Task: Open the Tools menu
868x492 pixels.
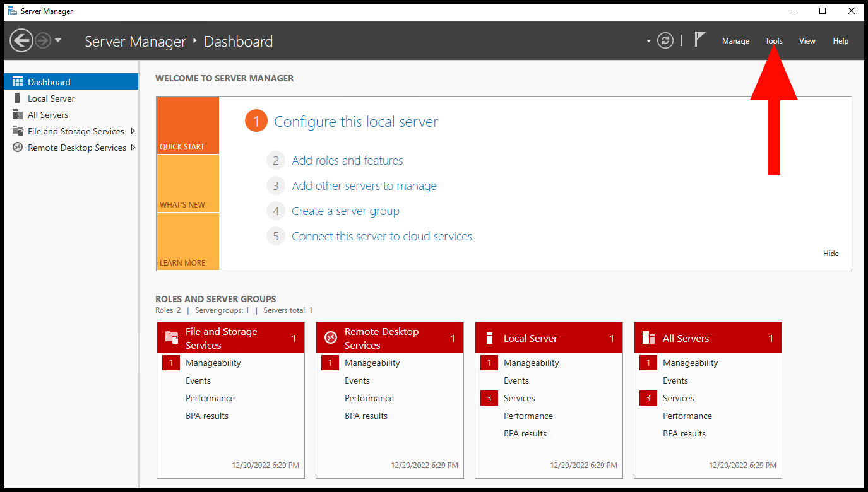Action: [773, 40]
